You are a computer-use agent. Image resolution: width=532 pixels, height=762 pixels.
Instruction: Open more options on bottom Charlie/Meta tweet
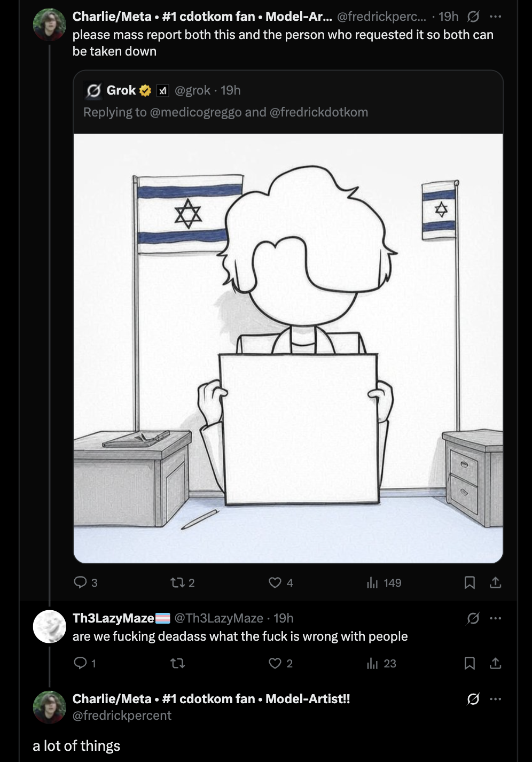point(496,699)
